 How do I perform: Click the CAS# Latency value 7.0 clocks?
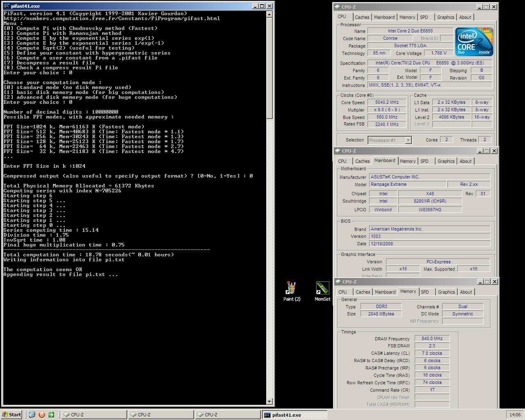432,353
